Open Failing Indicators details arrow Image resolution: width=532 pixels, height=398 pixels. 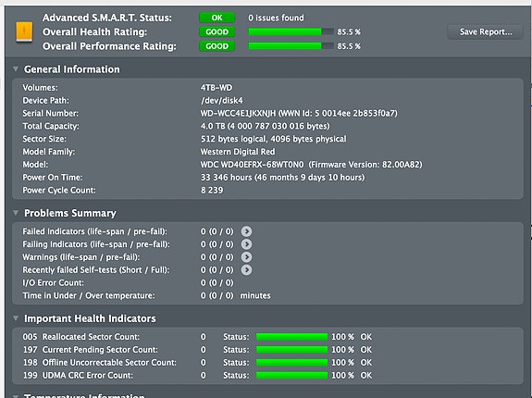(246, 244)
